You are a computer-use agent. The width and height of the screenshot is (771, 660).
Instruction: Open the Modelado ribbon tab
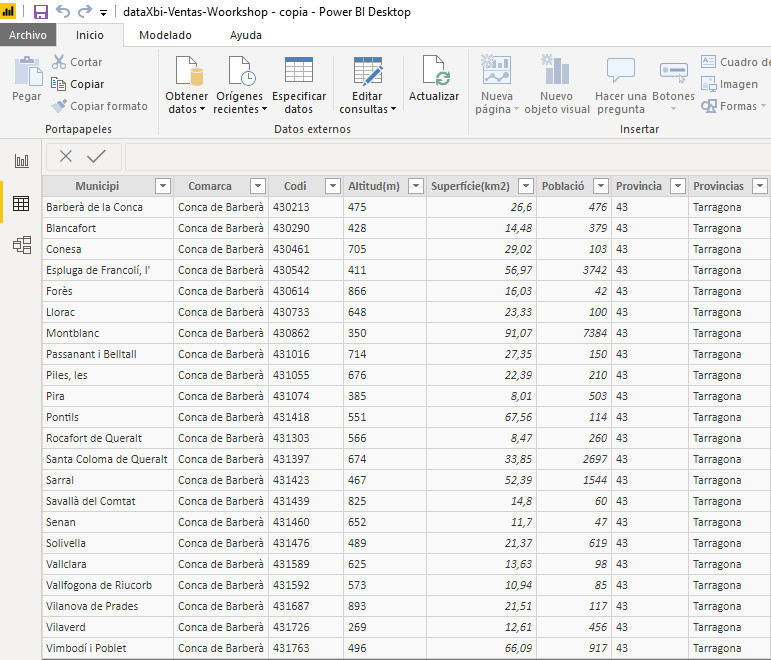(166, 35)
